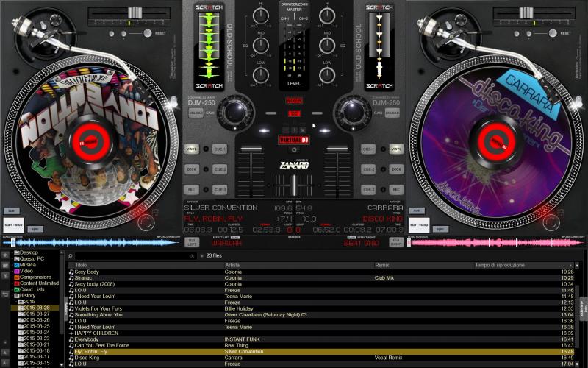Click the right turntable Disco King record
The height and width of the screenshot is (368, 588).
495,142
